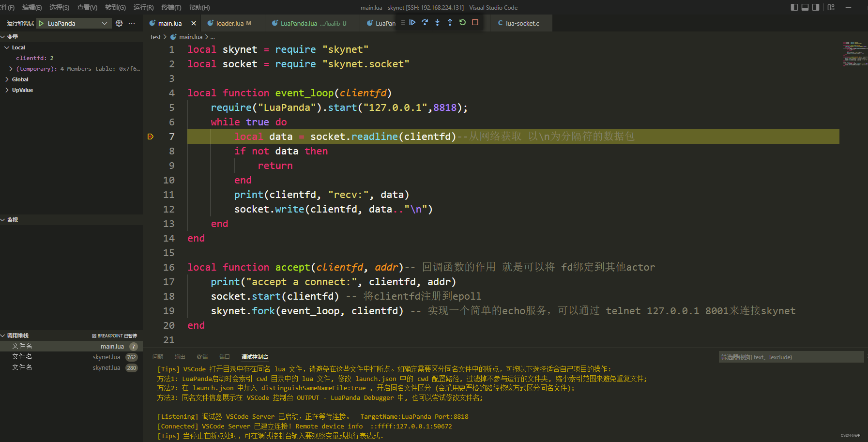868x442 pixels.
Task: Open the 终端 panel tab
Action: click(202, 357)
